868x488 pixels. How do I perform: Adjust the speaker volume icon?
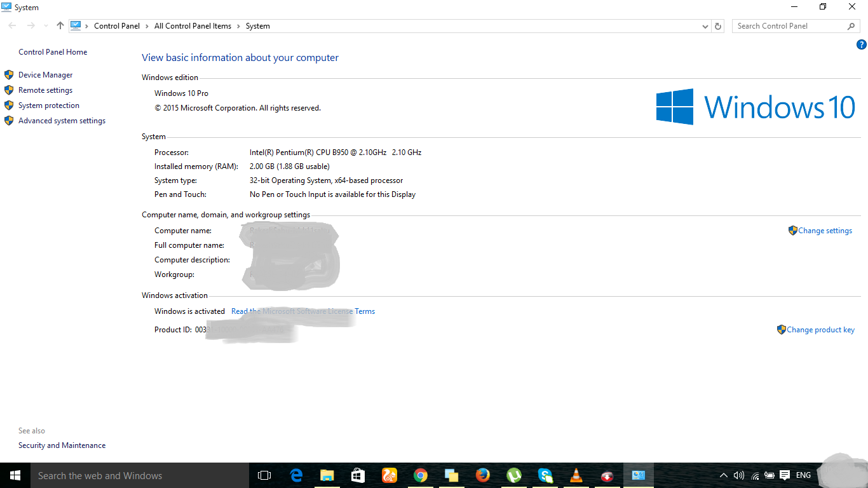tap(738, 475)
